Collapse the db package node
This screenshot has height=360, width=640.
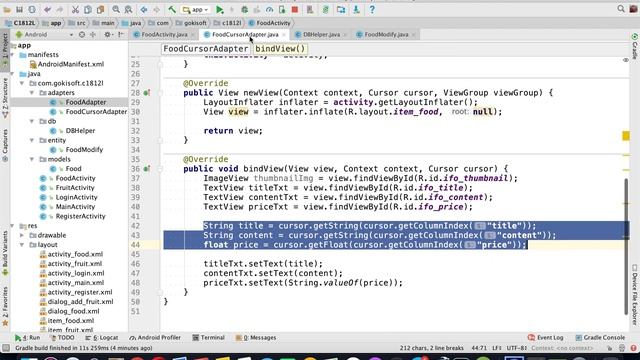tap(32, 121)
